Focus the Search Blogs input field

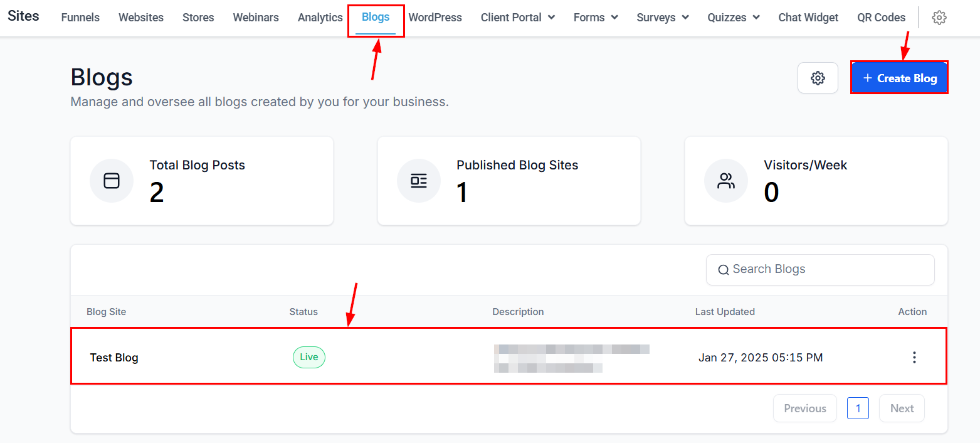tap(820, 270)
